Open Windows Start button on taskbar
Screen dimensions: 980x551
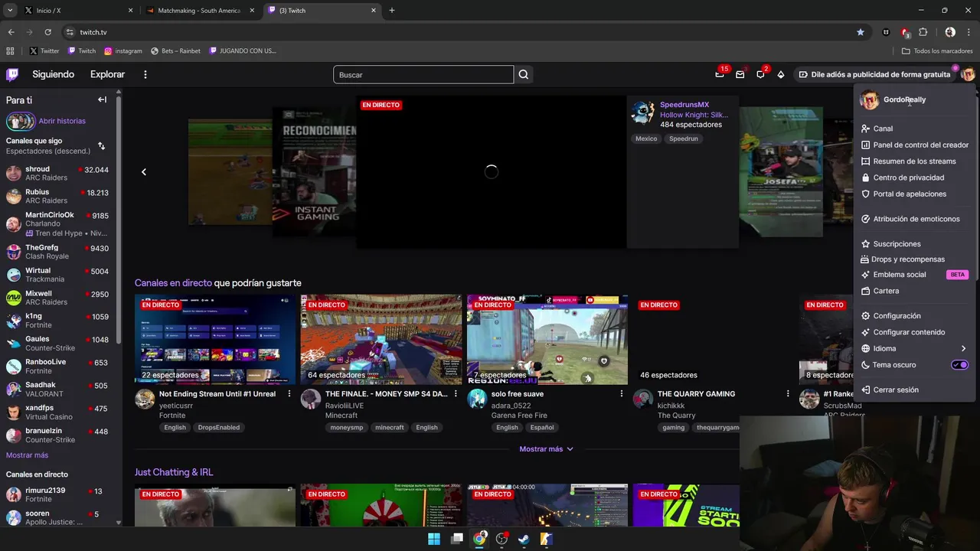tap(434, 539)
